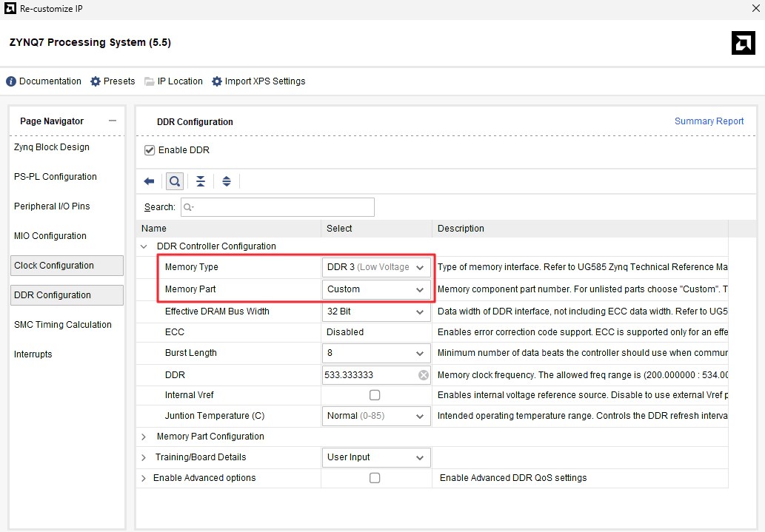Click the collapse all icon
Image resolution: width=765 pixels, height=532 pixels.
point(201,181)
